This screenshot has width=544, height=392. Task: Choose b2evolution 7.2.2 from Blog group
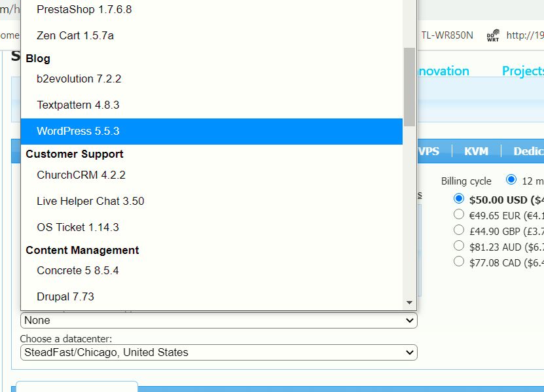click(211, 79)
